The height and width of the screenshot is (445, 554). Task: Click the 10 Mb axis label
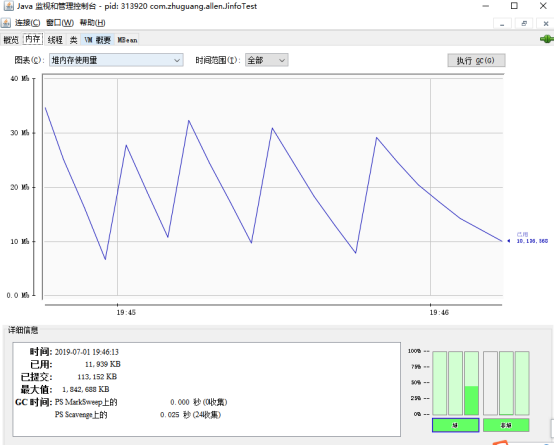(20, 241)
